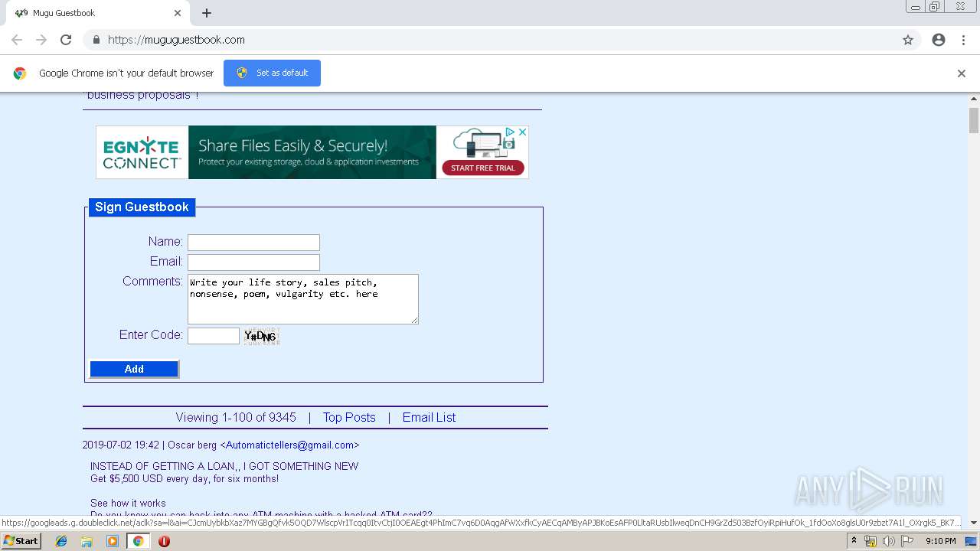Click Start Free Trial on the ad
Viewport: 980px width, 551px height.
(x=483, y=168)
